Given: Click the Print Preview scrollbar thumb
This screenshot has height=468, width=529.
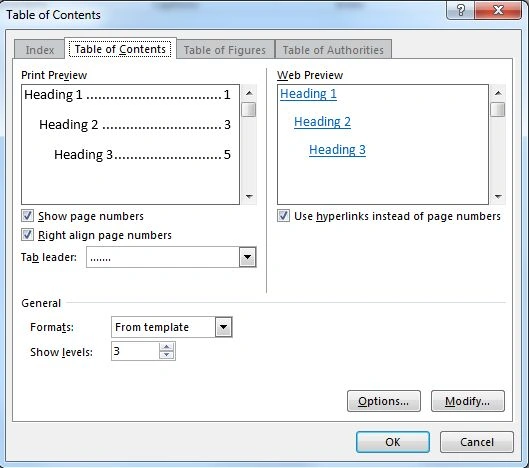Looking at the screenshot, I should click(249, 110).
